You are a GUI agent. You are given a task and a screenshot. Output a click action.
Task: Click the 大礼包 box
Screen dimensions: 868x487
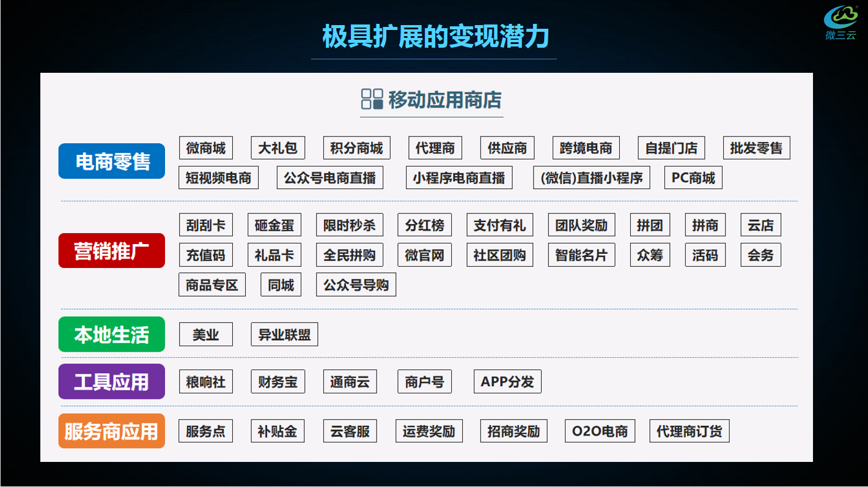point(278,148)
